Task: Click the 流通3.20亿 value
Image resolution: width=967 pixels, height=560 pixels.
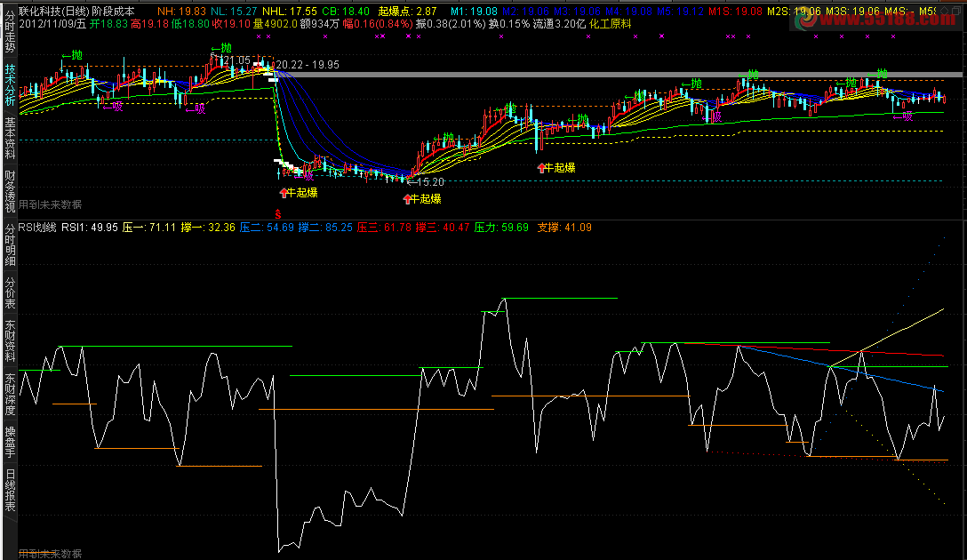Action: click(559, 23)
